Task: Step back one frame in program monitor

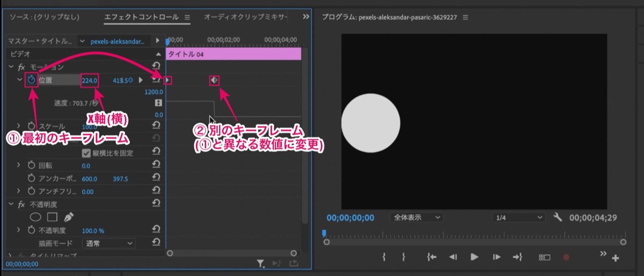Action: [x=453, y=257]
